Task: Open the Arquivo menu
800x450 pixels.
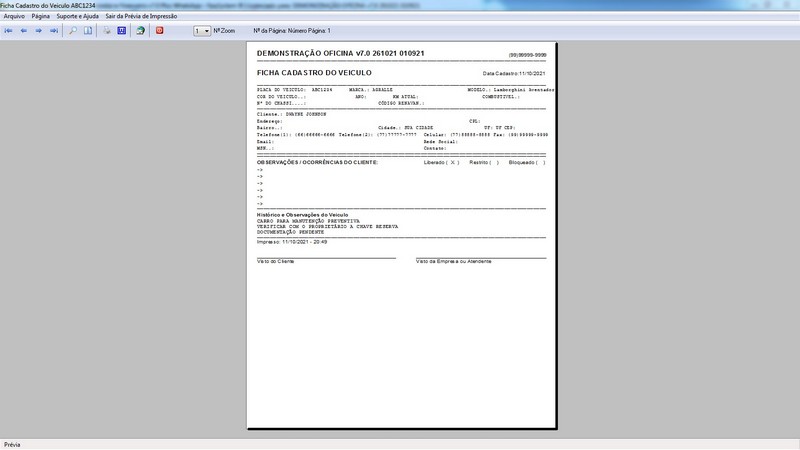Action: (14, 16)
